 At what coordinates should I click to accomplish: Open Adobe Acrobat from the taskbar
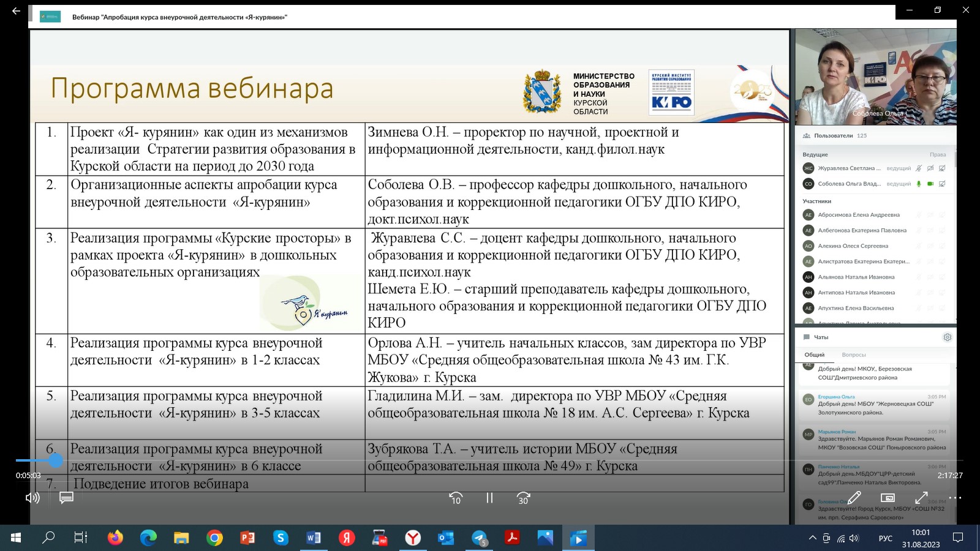tap(512, 538)
